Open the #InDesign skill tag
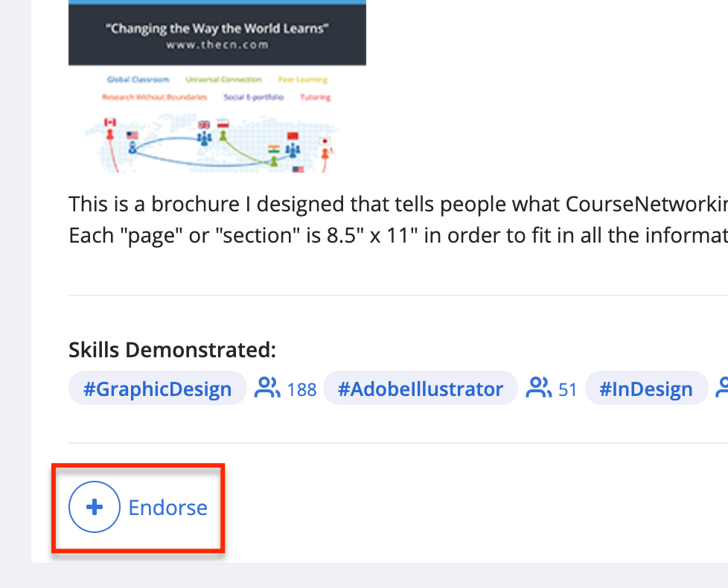The image size is (728, 588). click(x=646, y=388)
